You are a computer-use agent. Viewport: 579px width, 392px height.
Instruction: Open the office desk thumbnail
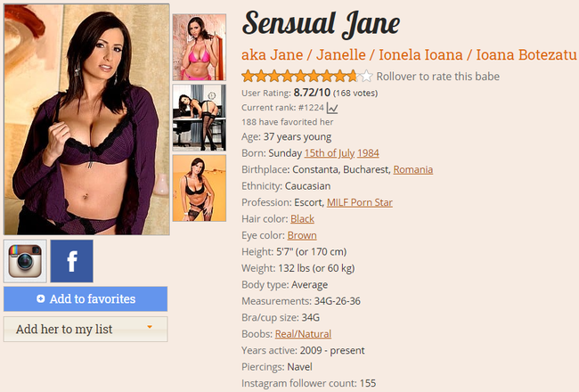click(200, 118)
